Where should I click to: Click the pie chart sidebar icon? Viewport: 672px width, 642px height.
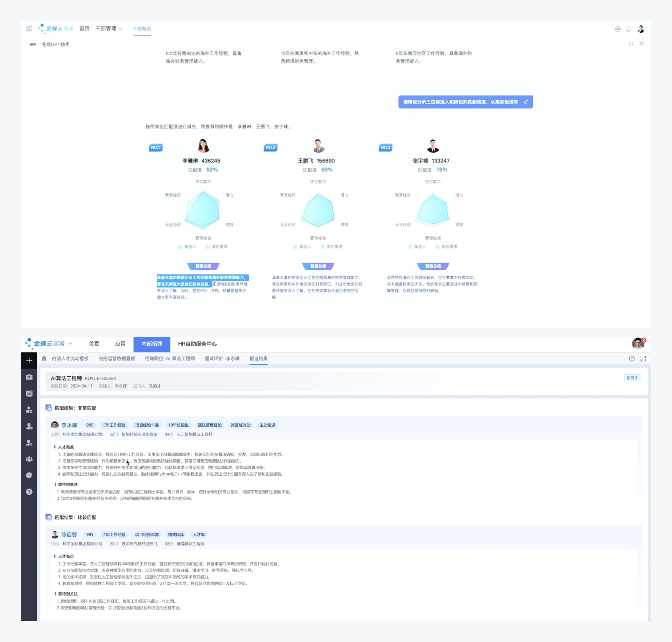tap(29, 475)
